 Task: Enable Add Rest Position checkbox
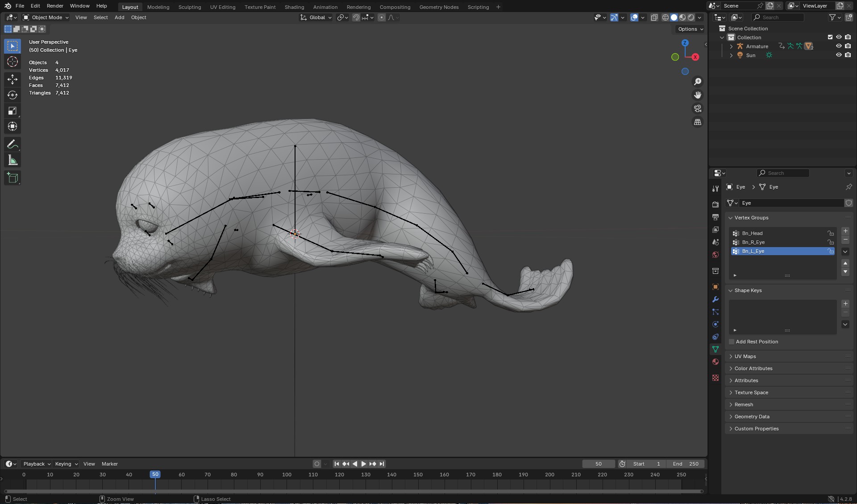[x=732, y=342]
